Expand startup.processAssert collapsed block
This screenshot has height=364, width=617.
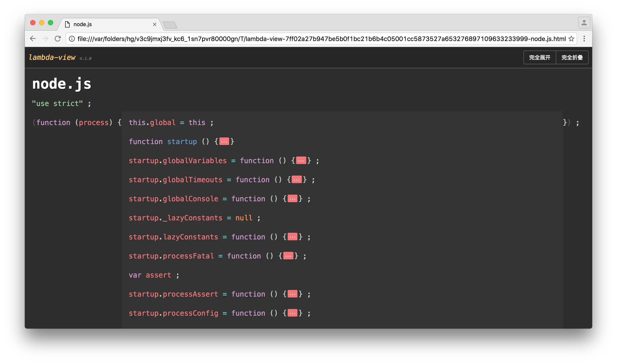coord(292,294)
